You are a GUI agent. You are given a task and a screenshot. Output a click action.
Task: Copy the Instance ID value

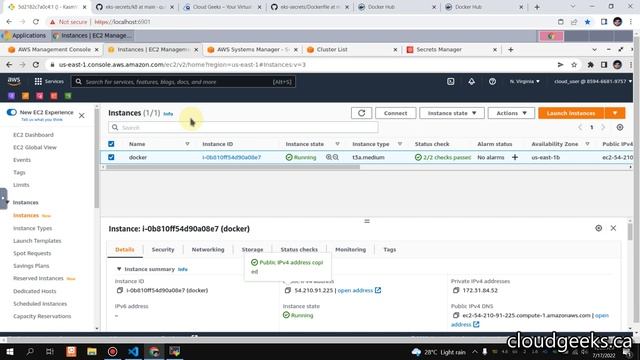120,290
